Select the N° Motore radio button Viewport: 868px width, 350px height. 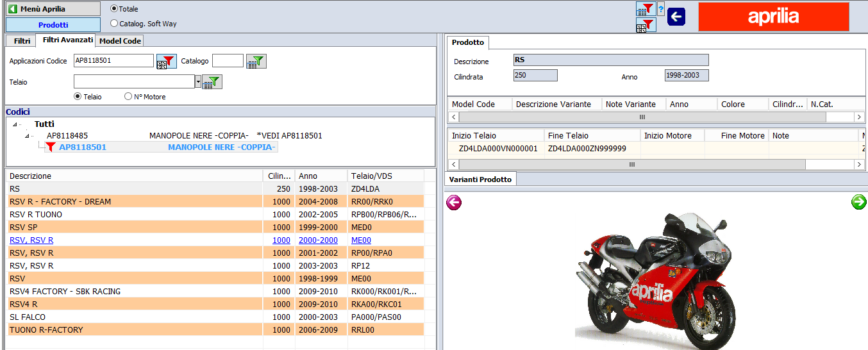click(128, 97)
